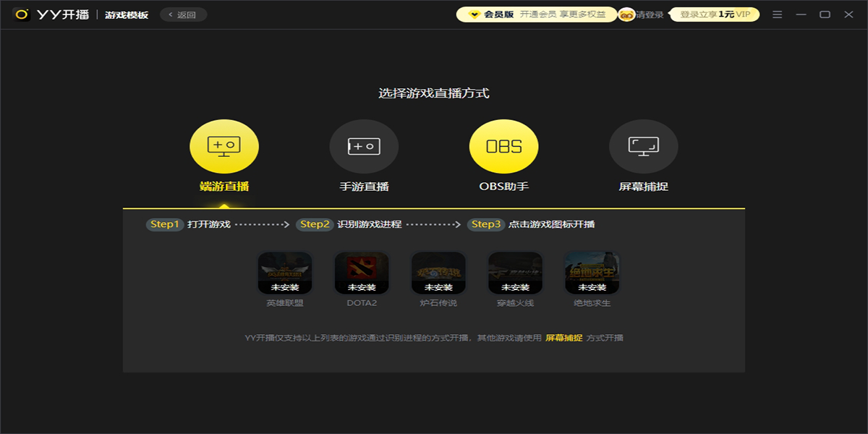Click the 绝地求生 name label
Viewport: 868px width, 434px height.
click(592, 303)
